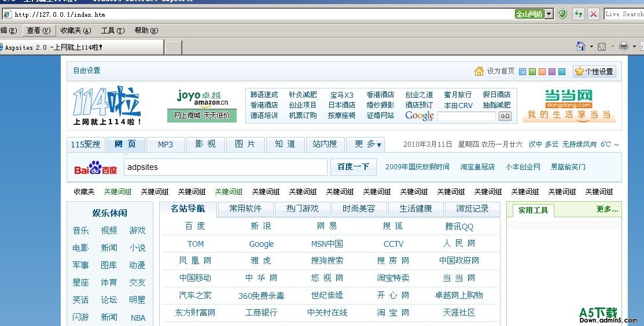Image resolution: width=644 pixels, height=326 pixels.
Task: Click the 百度一下 search button
Action: point(353,167)
